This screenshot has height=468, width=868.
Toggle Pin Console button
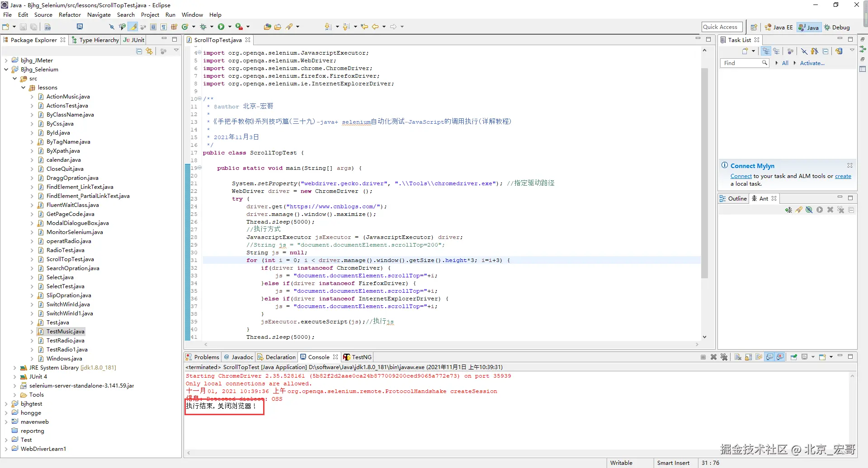coord(794,357)
